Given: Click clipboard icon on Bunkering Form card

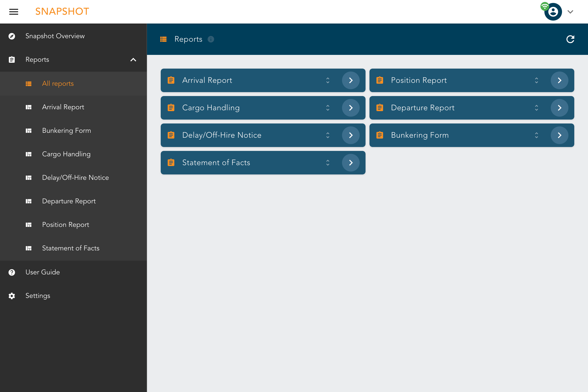Looking at the screenshot, I should 380,135.
